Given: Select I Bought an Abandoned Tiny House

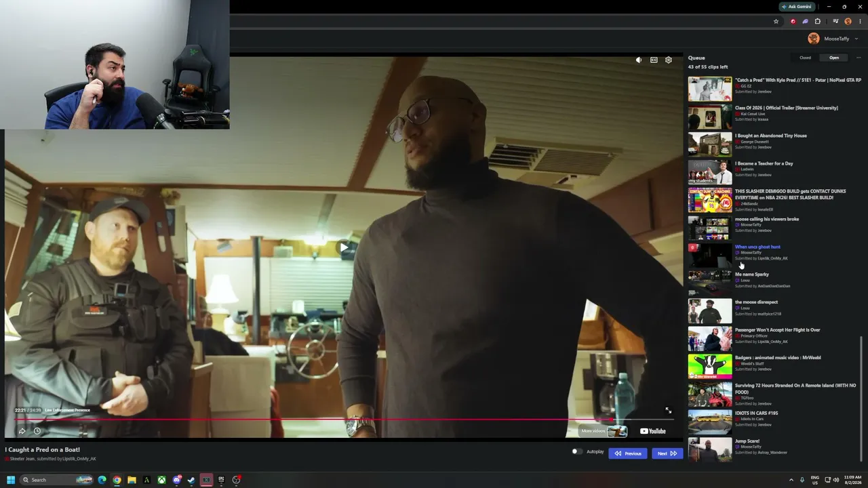Looking at the screenshot, I should [771, 136].
